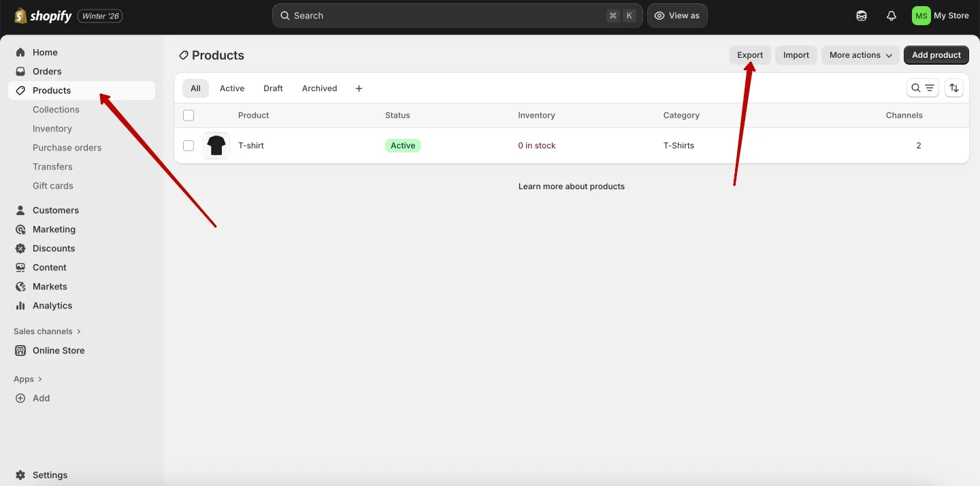980x486 pixels.
Task: Switch to the Draft tab
Action: [273, 88]
